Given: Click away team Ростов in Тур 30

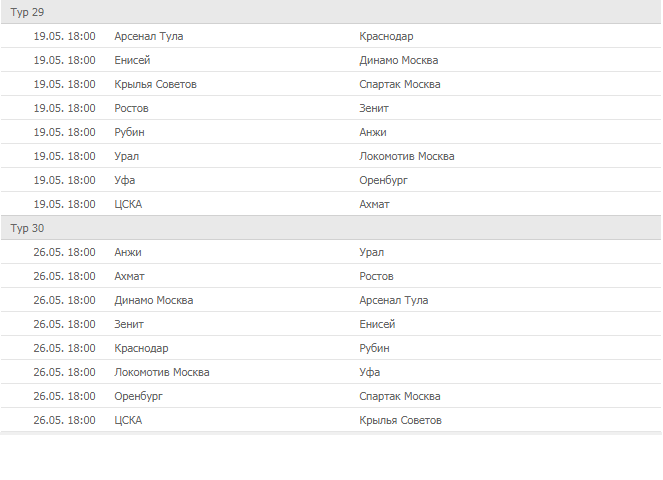Looking at the screenshot, I should point(377,276).
